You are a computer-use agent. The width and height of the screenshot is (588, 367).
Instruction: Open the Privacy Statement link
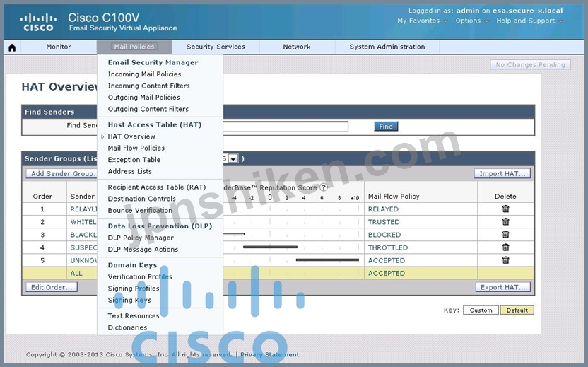[x=270, y=354]
